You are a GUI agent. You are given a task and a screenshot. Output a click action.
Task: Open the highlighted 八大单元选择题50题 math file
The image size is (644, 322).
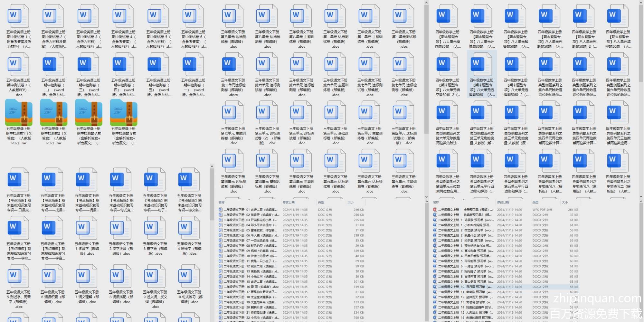tap(481, 66)
